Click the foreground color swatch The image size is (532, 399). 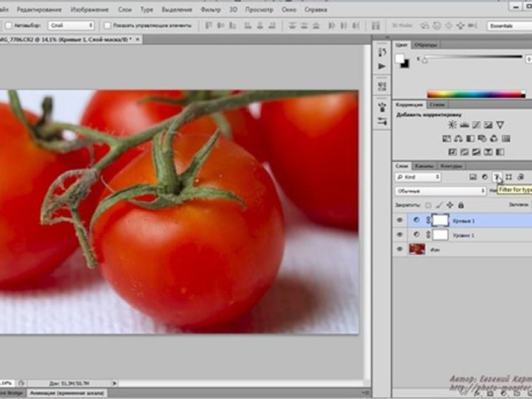point(400,59)
